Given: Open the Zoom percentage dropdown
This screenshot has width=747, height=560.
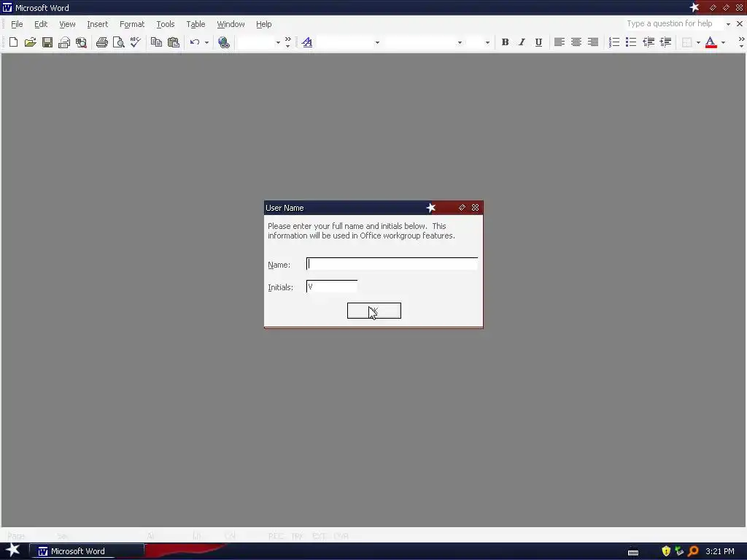Looking at the screenshot, I should tap(278, 42).
